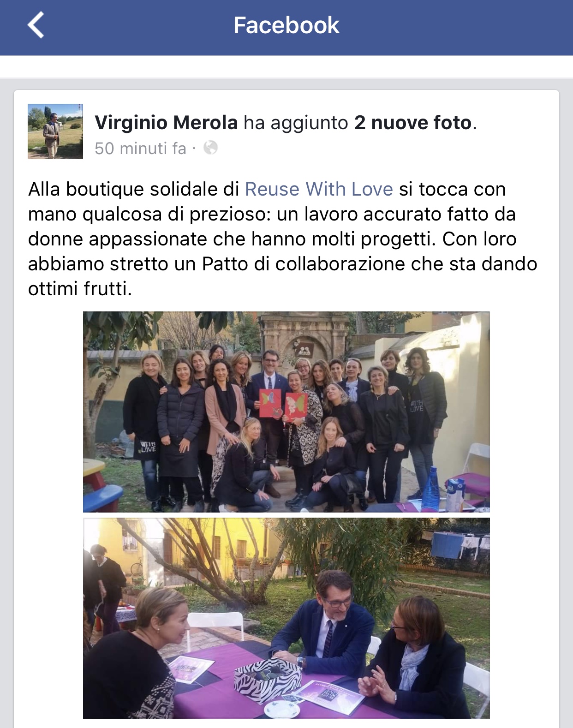Click the '50 minuti fa' timestamp

click(x=140, y=148)
